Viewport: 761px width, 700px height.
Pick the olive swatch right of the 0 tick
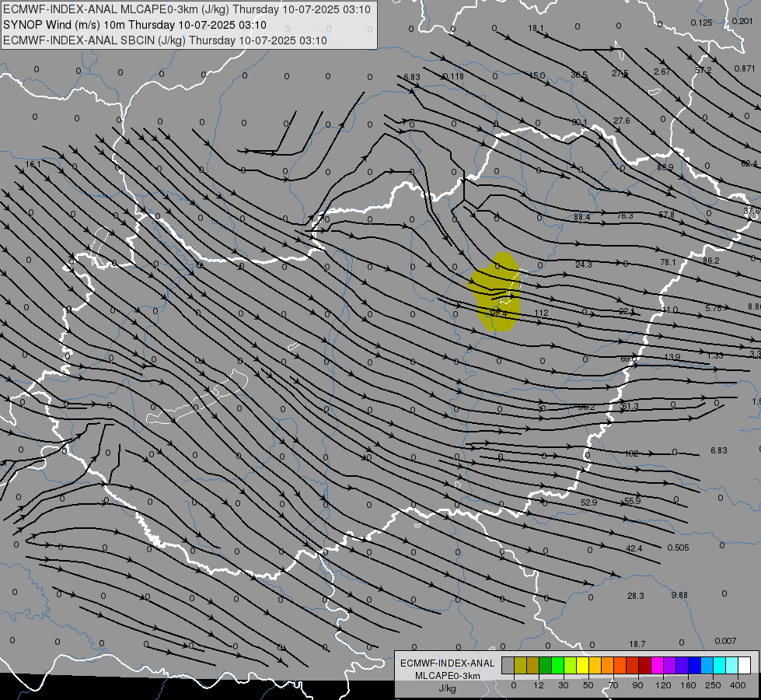[520, 665]
